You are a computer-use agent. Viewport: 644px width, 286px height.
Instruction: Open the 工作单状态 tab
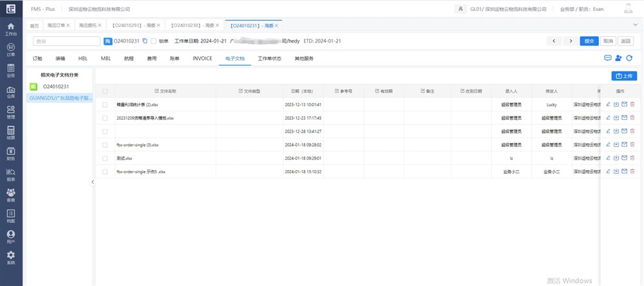point(269,58)
